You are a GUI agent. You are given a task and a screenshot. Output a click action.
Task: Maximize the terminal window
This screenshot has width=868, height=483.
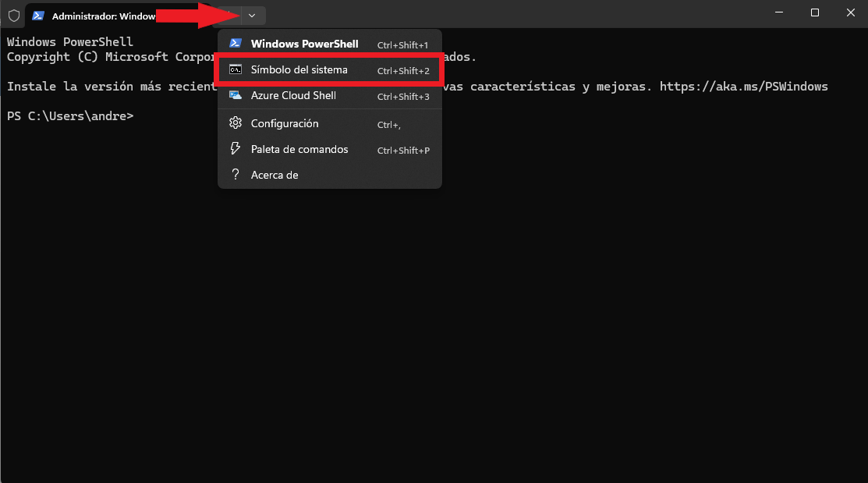click(x=815, y=12)
